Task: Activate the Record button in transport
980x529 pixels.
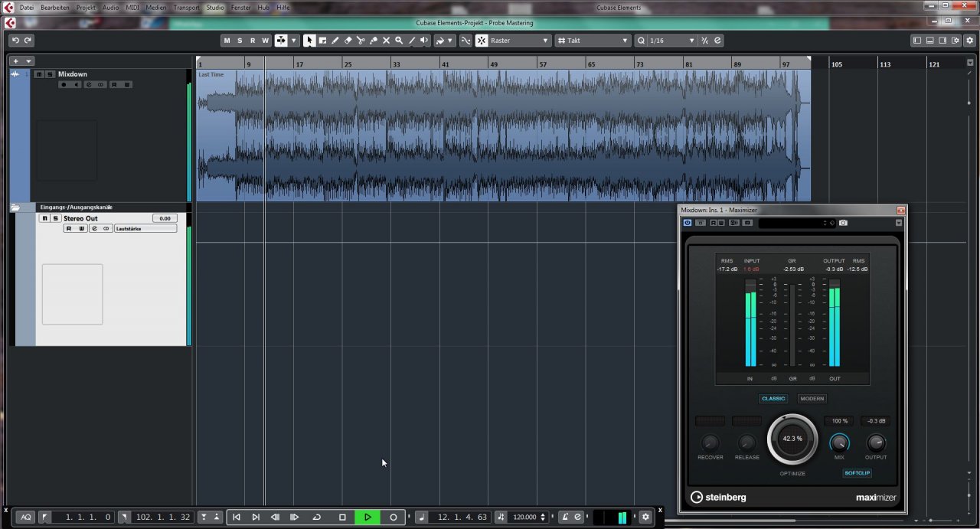Action: [394, 518]
